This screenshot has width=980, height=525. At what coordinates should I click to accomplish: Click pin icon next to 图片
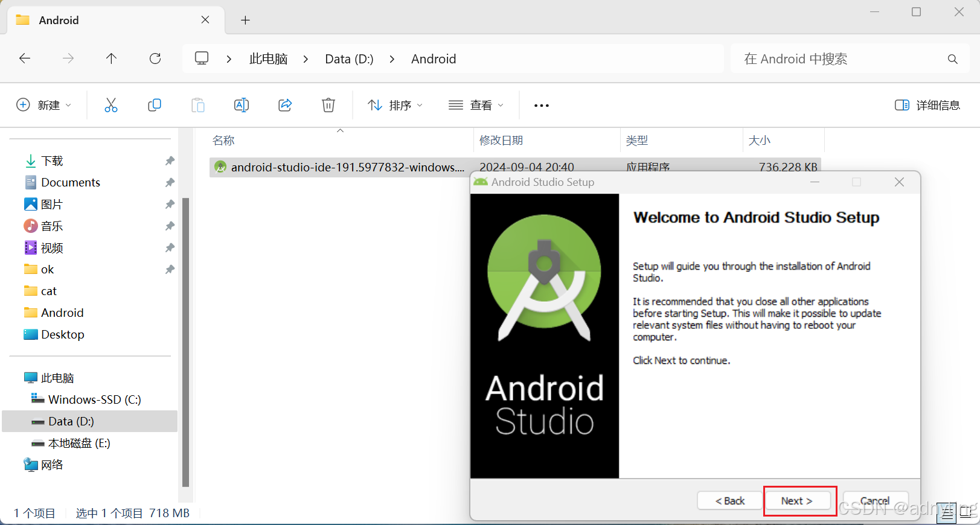(x=170, y=205)
